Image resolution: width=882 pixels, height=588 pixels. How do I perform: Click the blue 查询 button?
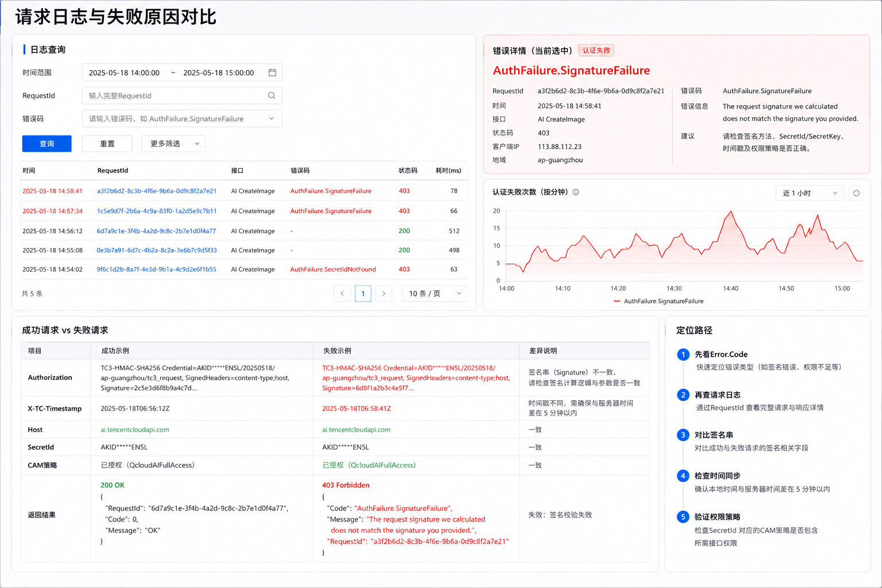tap(47, 144)
